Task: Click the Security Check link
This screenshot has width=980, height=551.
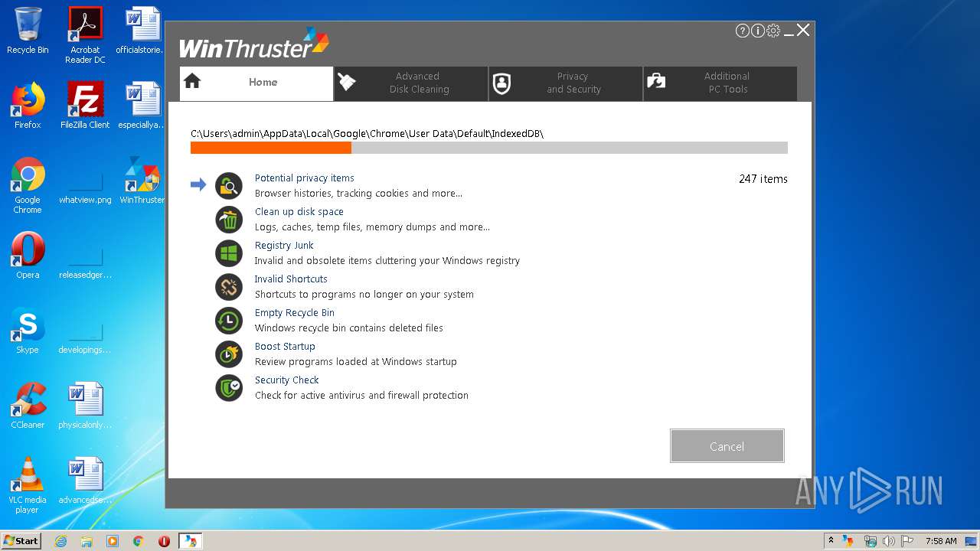Action: (x=287, y=380)
